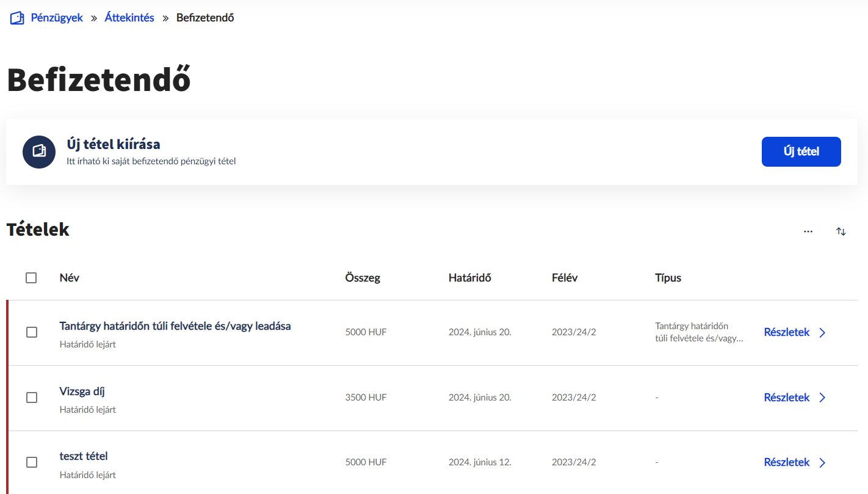Toggle the select-all checkbox in the table header
The image size is (868, 494).
pyautogui.click(x=31, y=278)
